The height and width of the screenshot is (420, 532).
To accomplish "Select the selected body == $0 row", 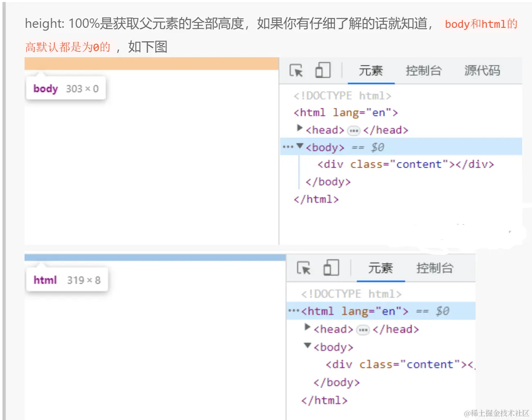I will pos(401,147).
